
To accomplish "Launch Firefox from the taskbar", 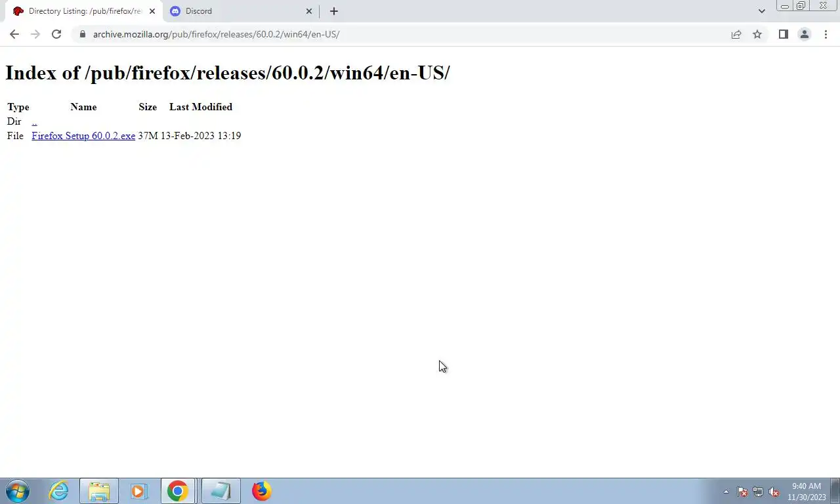I will click(261, 491).
